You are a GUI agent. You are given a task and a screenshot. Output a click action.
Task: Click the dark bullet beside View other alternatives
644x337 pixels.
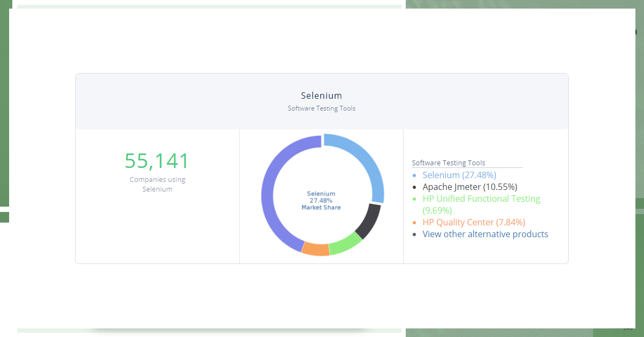[x=414, y=235]
